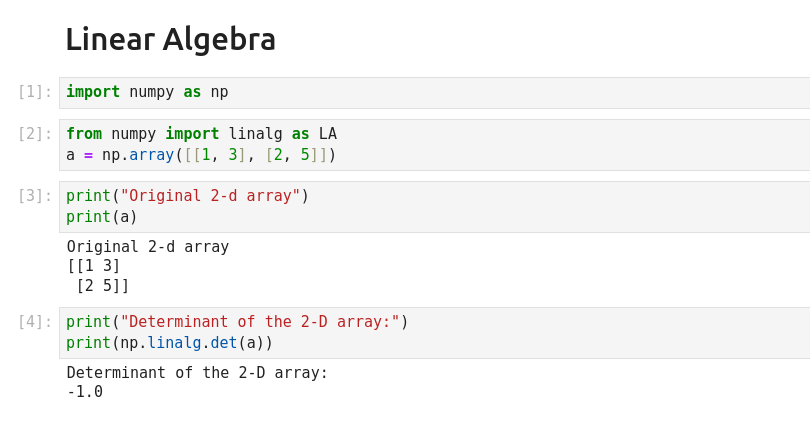
Task: Click the line importing linalg as LA
Action: (201, 134)
